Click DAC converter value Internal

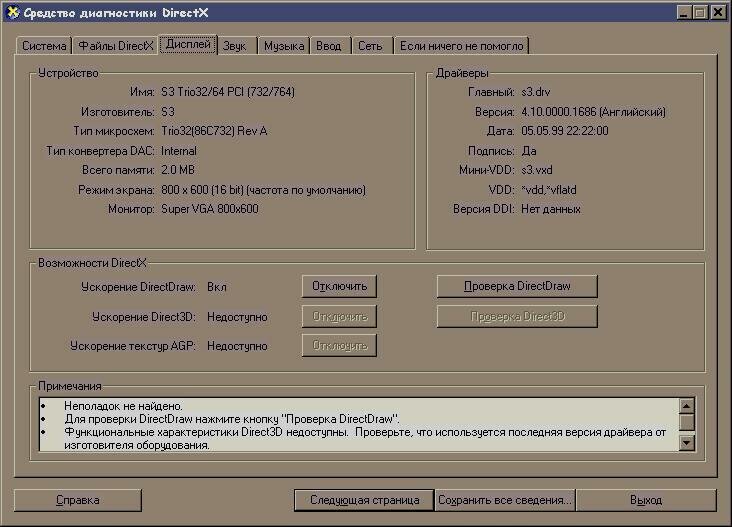click(179, 151)
